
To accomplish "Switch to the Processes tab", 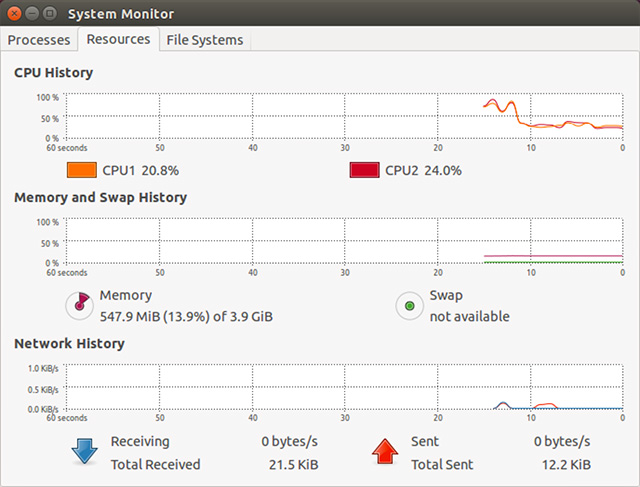I will coord(39,40).
